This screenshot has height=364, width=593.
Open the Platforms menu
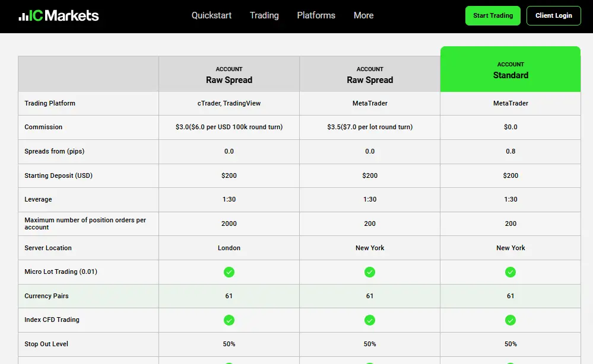point(316,15)
